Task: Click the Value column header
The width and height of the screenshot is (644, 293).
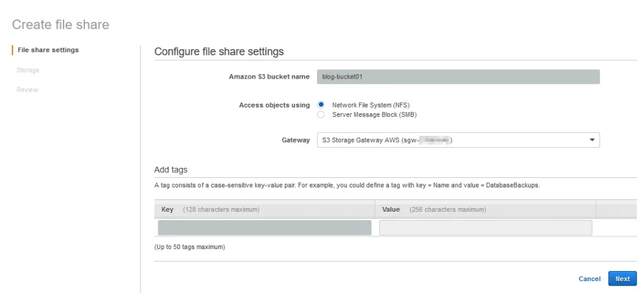Action: click(x=391, y=209)
